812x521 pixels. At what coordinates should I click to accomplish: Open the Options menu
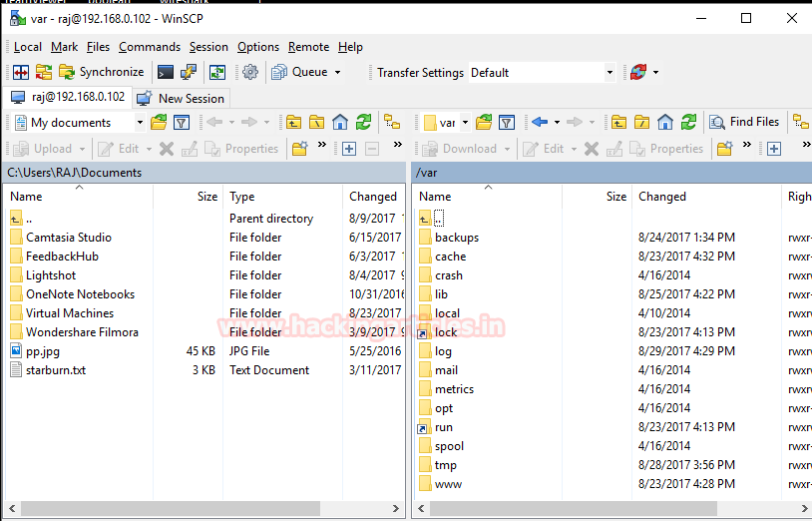click(x=258, y=47)
